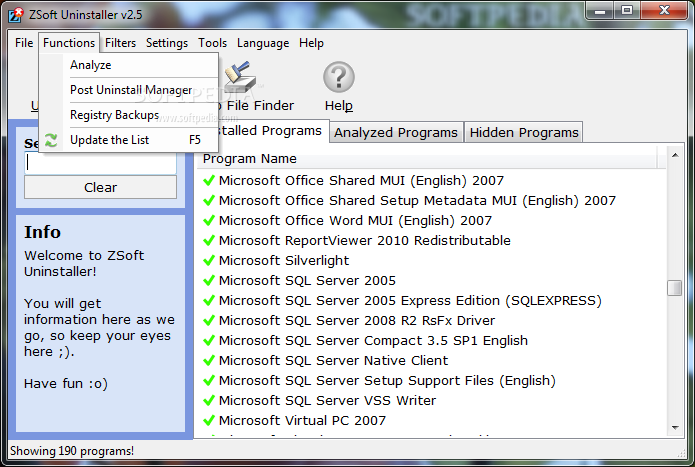The height and width of the screenshot is (467, 695).
Task: Click the scrollbar up arrow
Action: click(x=675, y=155)
